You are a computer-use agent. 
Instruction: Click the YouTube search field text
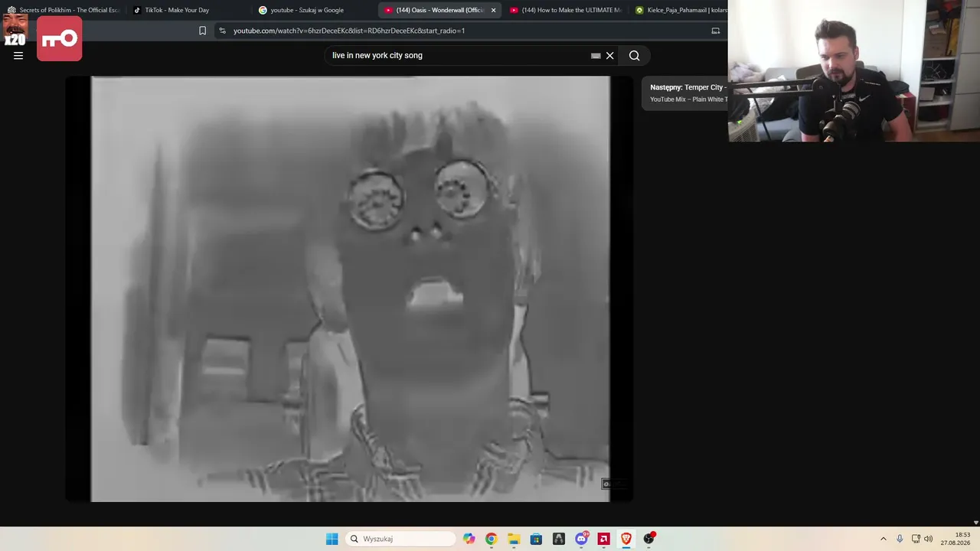(x=377, y=55)
